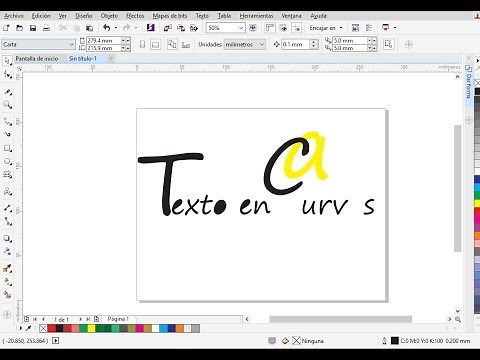Select the Interactive Fill tool
Image resolution: width=480 pixels, height=360 pixels.
point(7,282)
